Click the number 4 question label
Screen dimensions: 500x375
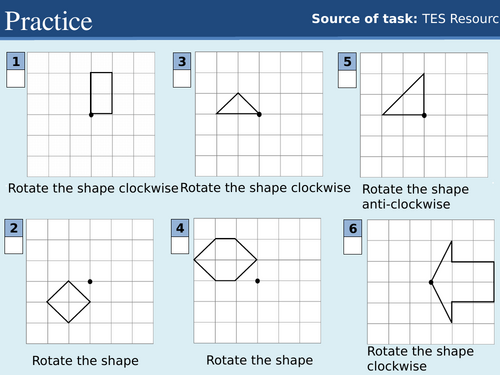coord(180,228)
